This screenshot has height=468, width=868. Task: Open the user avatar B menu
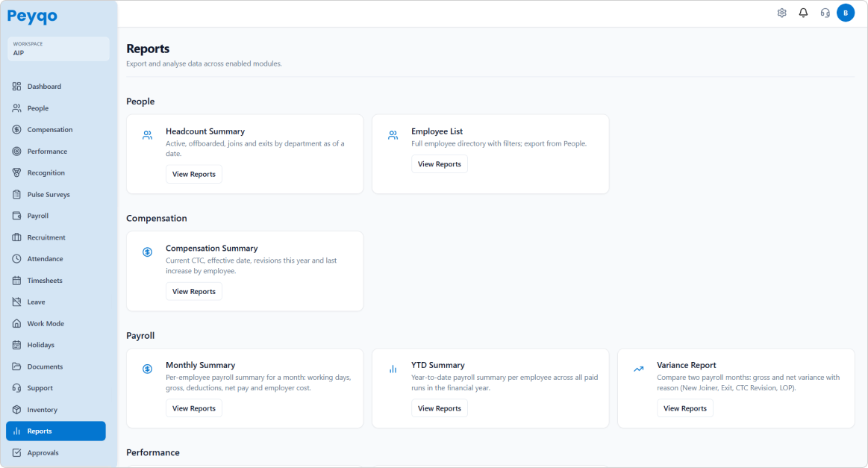tap(846, 13)
